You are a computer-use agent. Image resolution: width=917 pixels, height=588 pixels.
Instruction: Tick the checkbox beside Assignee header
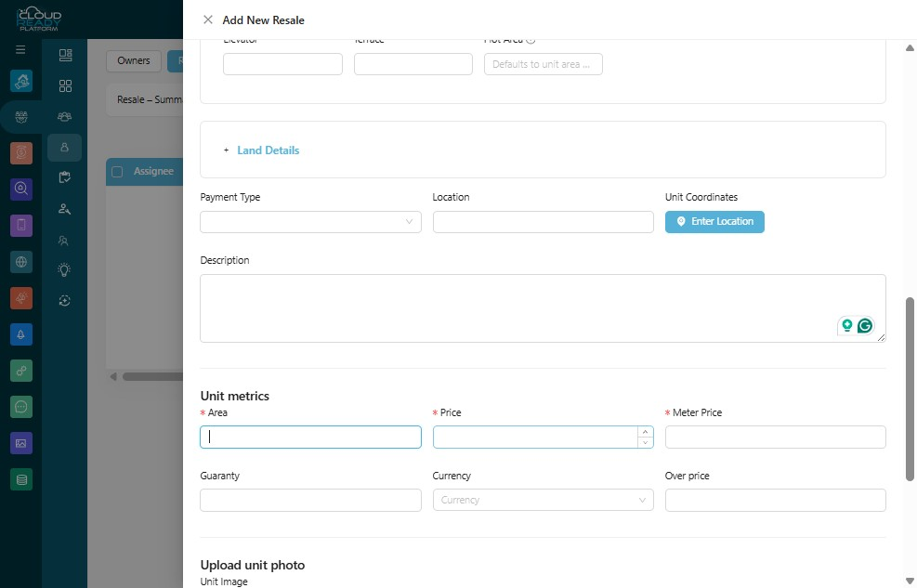point(117,172)
